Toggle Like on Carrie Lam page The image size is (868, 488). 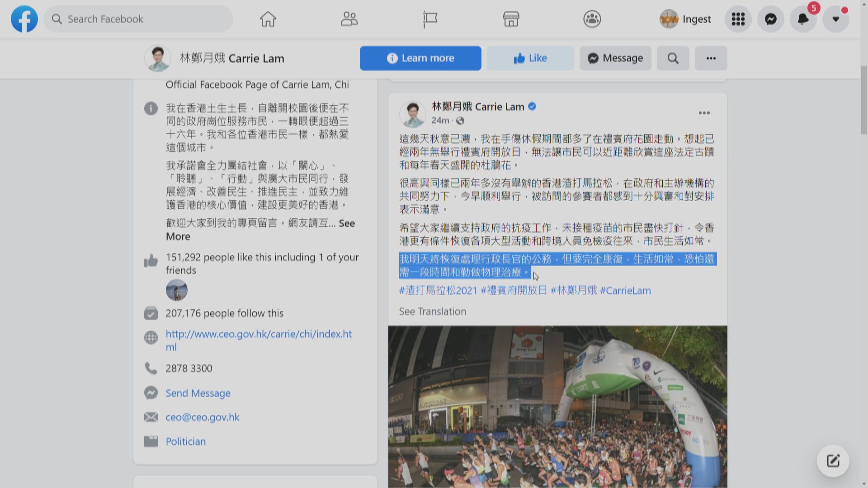(x=530, y=58)
